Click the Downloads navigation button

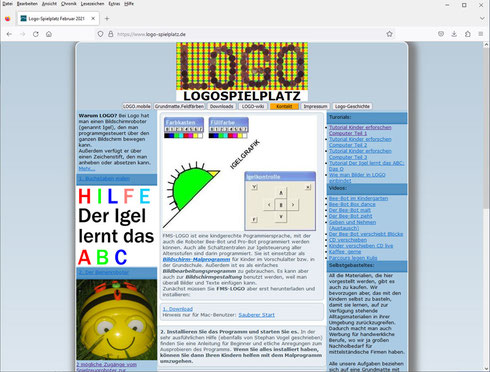[222, 106]
